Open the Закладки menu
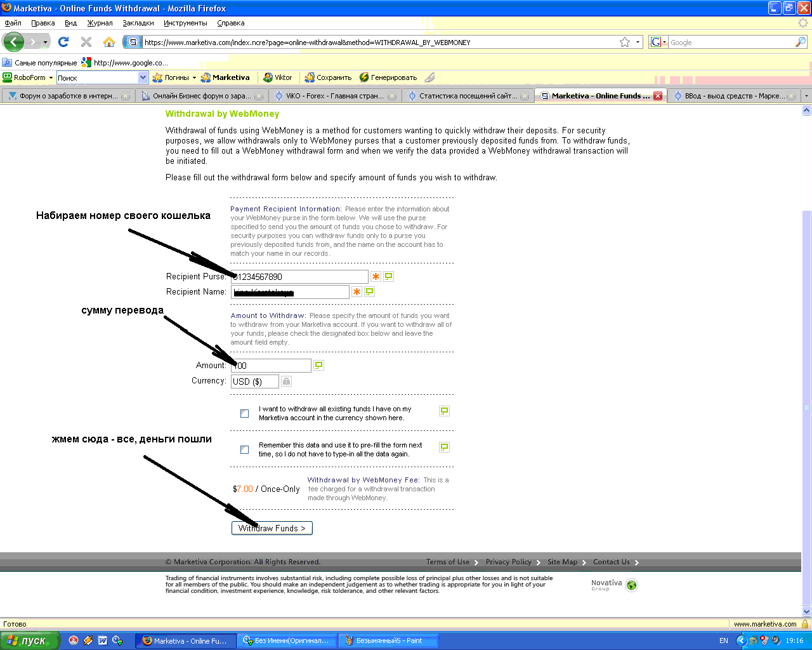 [138, 23]
